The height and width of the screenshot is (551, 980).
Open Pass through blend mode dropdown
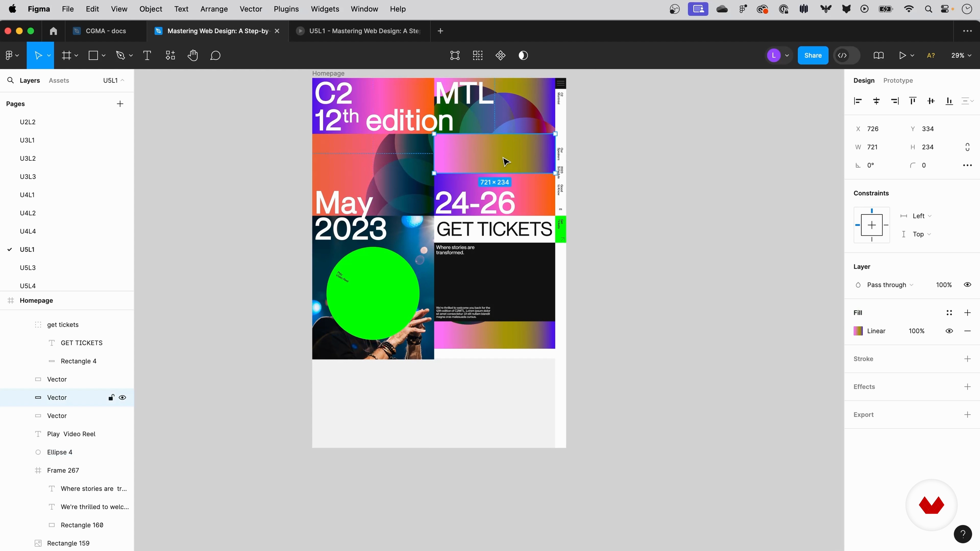890,285
